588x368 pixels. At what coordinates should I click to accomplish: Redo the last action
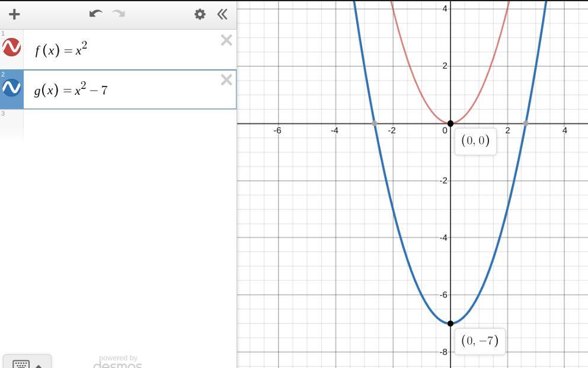[119, 14]
